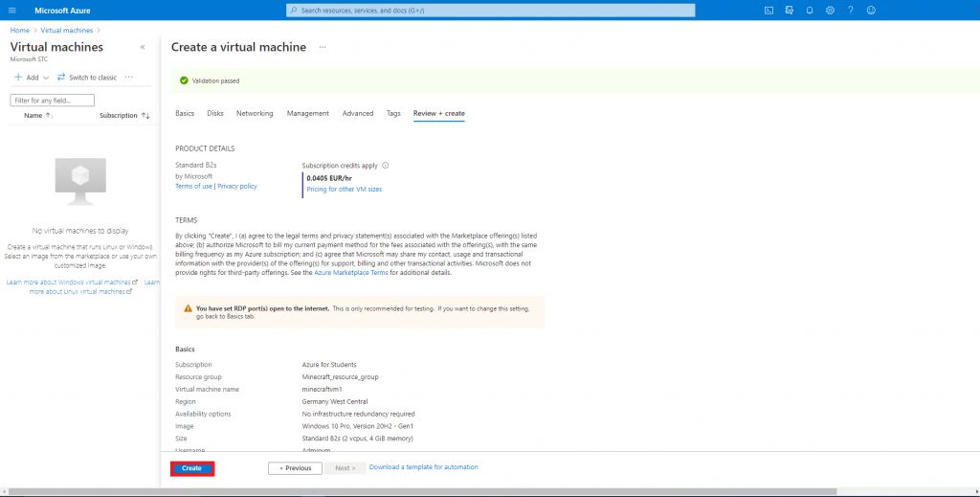Click the green Validation passed checkmark
The width and height of the screenshot is (980, 497).
click(x=184, y=80)
